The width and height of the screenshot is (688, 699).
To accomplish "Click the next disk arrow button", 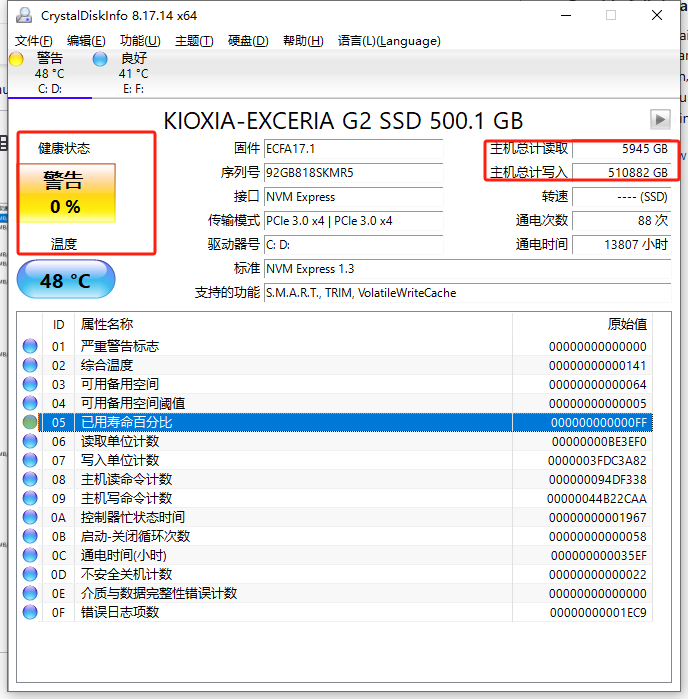I will coord(660,119).
